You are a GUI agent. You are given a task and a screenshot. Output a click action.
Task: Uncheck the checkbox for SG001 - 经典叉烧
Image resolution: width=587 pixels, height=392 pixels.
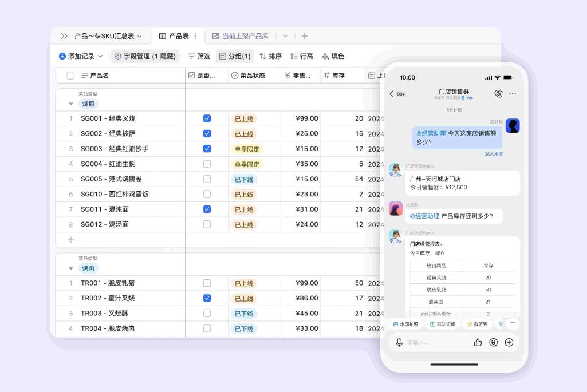(207, 118)
